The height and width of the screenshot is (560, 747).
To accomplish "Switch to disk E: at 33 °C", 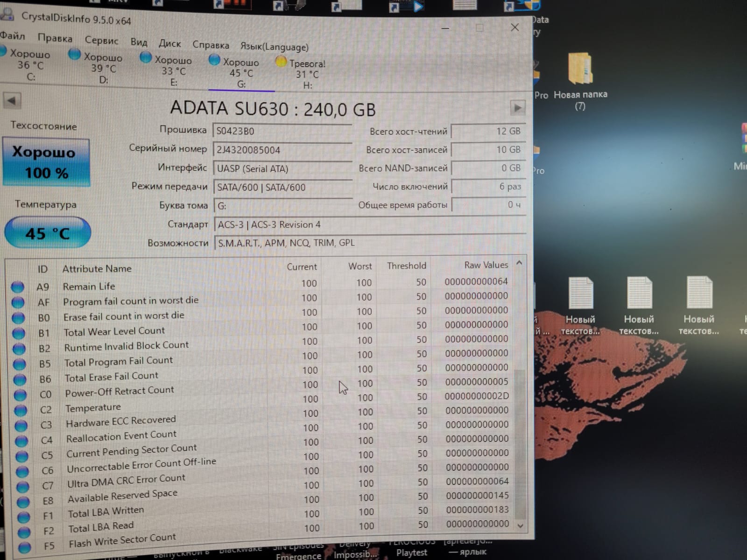I will pos(168,70).
